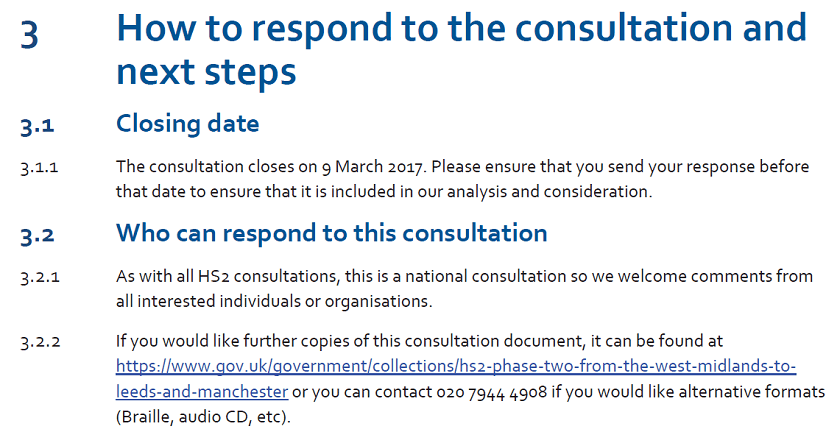Click section number 3.2

(x=38, y=236)
